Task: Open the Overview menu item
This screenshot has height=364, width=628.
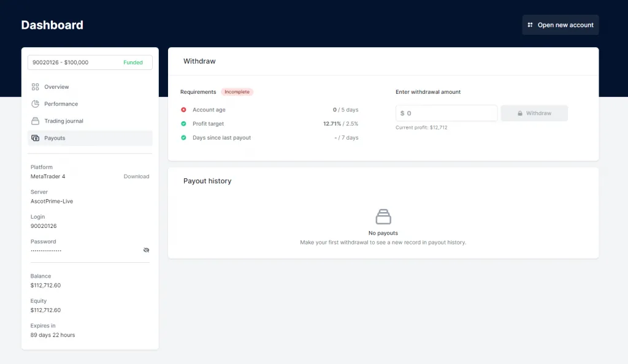Action: click(56, 87)
